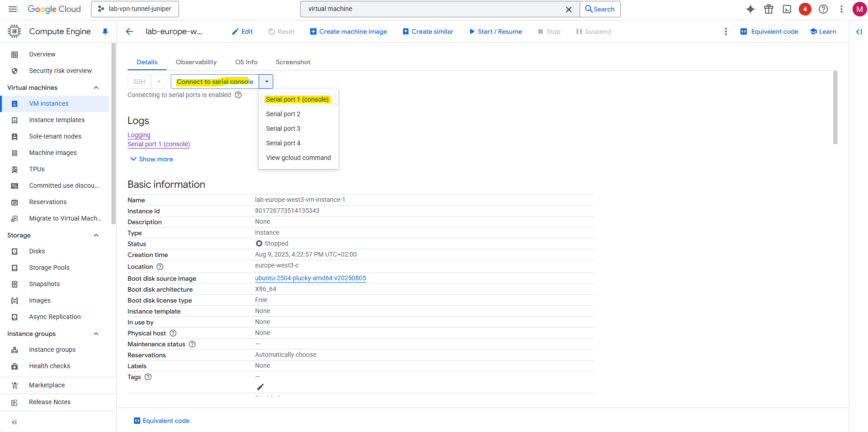Go back with the left arrow icon
This screenshot has height=432, width=868.
point(129,31)
